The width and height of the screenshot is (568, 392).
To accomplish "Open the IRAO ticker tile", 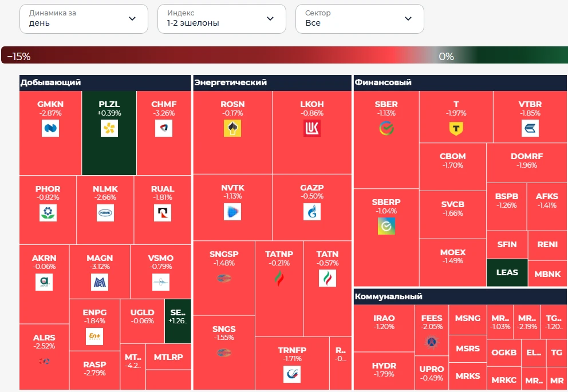I will tap(384, 328).
